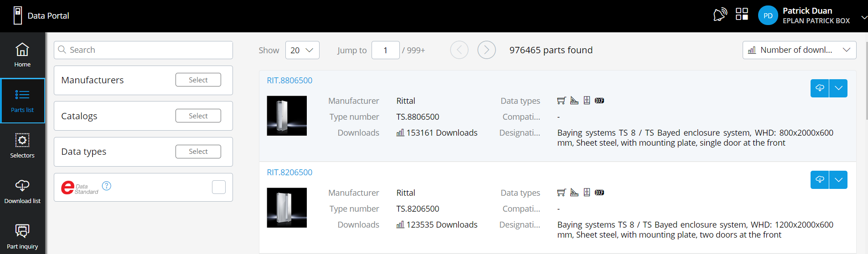Image resolution: width=868 pixels, height=254 pixels.
Task: Open part link RIT.8206500
Action: tap(289, 173)
